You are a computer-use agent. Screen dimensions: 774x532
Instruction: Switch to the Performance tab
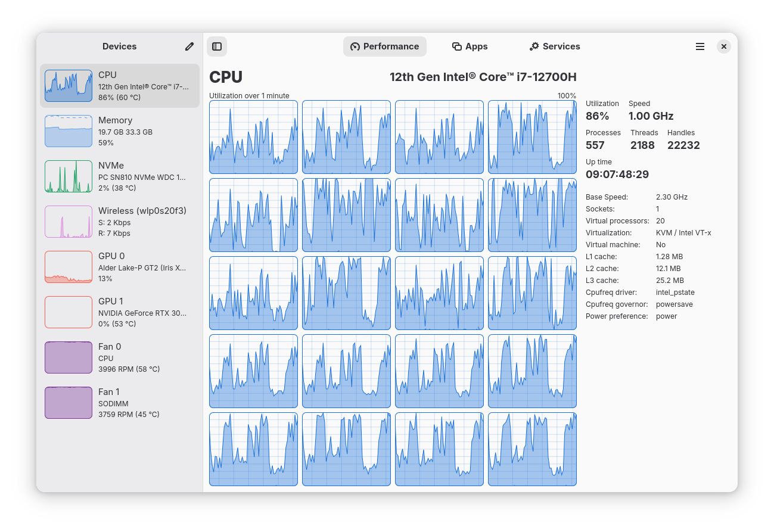[384, 46]
